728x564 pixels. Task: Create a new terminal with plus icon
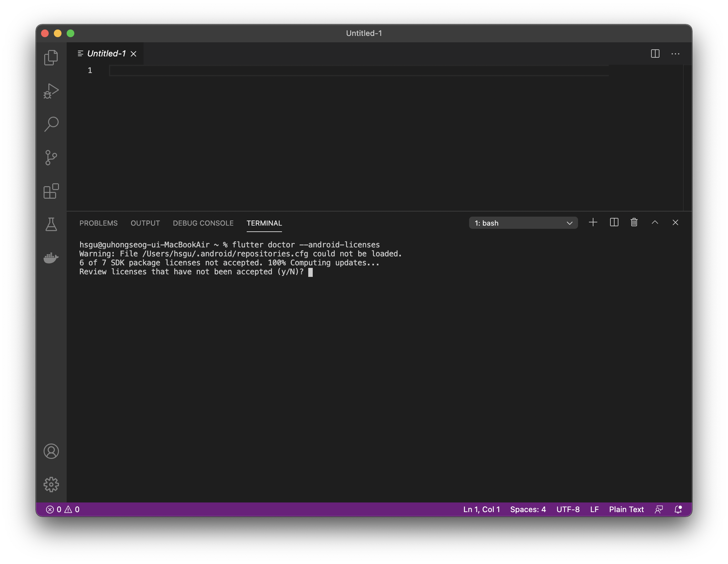coord(593,222)
